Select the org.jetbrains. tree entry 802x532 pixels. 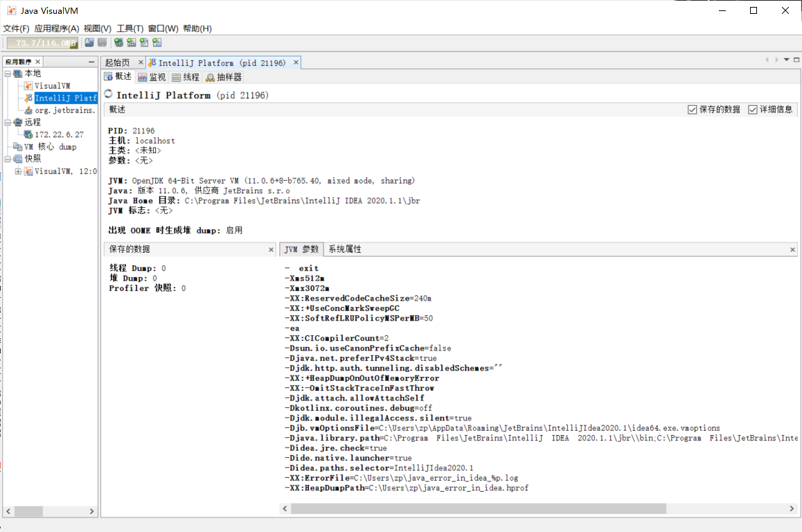66,110
